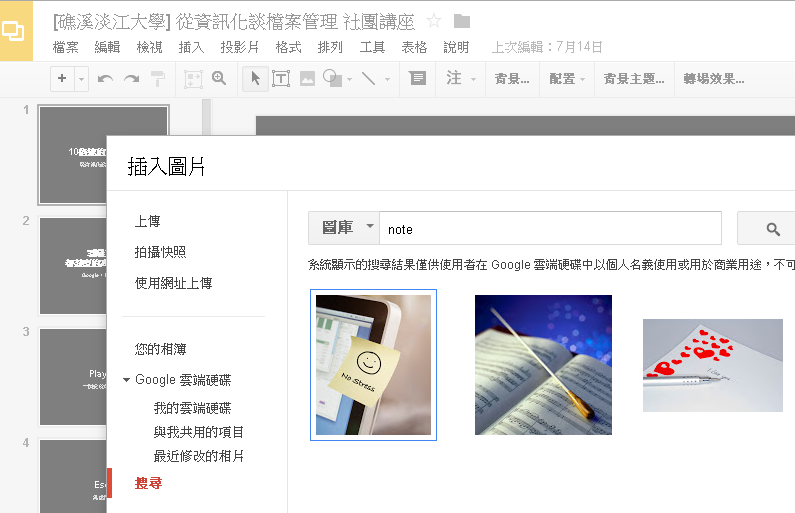Click the slide panel scrollbar
Image resolution: width=795 pixels, height=513 pixels.
(x=206, y=117)
